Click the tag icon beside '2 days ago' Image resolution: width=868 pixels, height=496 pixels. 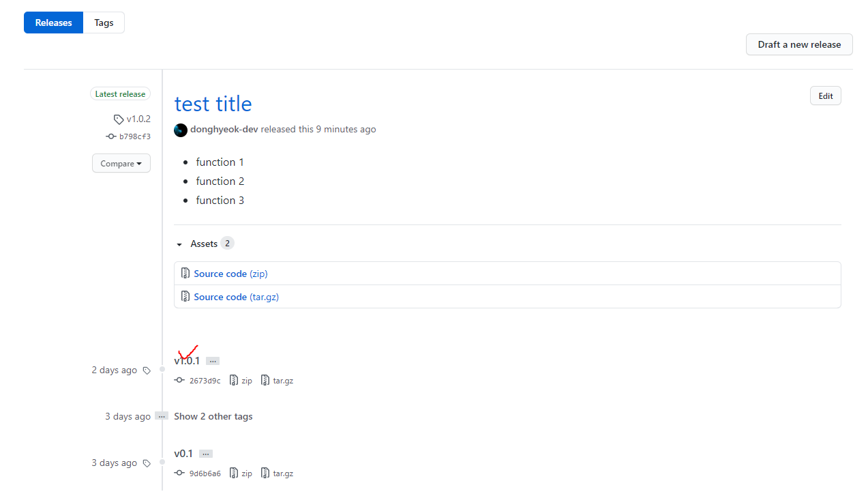pyautogui.click(x=147, y=370)
